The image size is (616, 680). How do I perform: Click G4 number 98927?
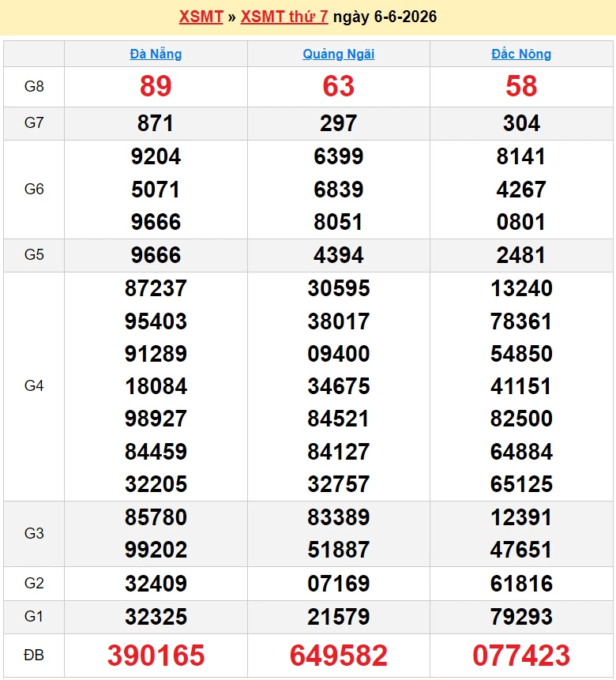pos(156,419)
